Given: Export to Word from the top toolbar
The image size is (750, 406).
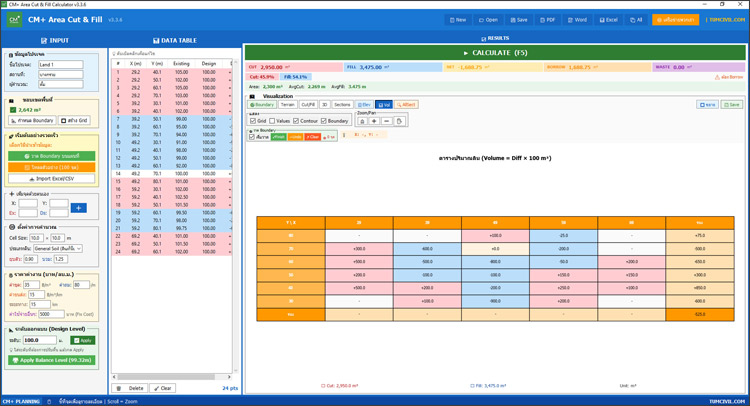Looking at the screenshot, I should point(577,20).
